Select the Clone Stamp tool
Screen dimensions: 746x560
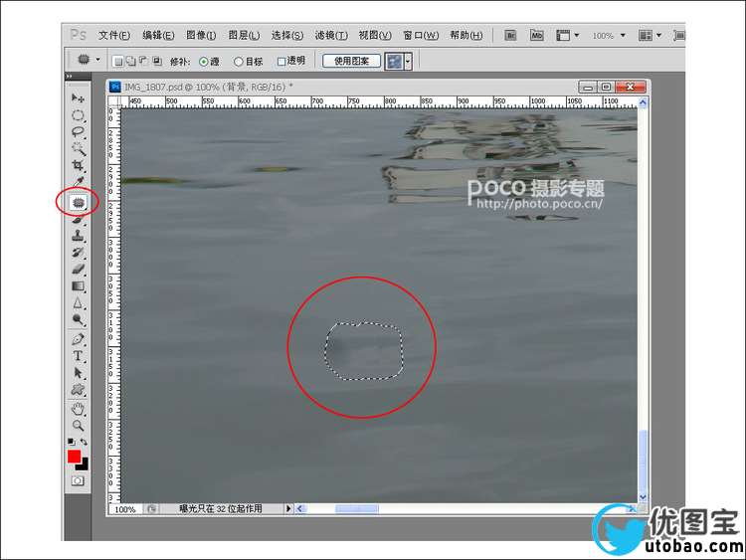(x=78, y=236)
